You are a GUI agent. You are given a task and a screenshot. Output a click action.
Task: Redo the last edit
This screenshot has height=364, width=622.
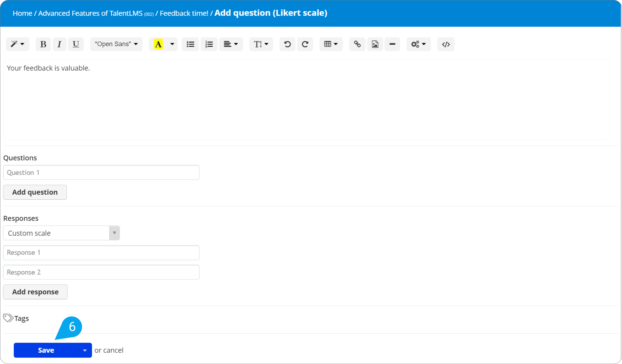pos(305,44)
